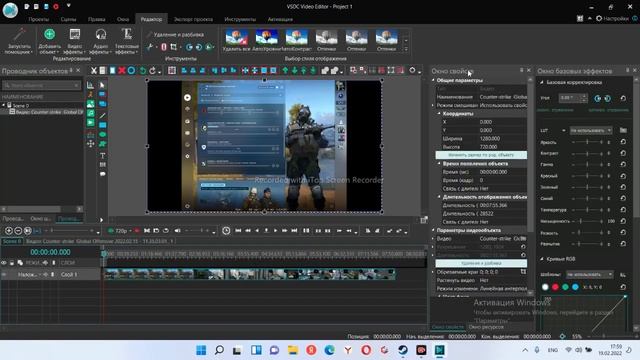Apply the Auto Levels style thumbnail

tap(266, 40)
